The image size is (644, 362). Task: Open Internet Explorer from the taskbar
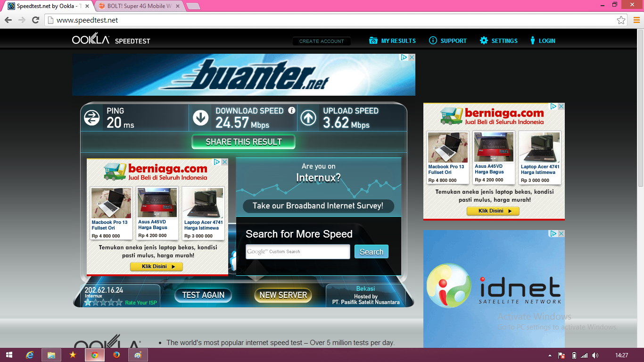click(30, 355)
